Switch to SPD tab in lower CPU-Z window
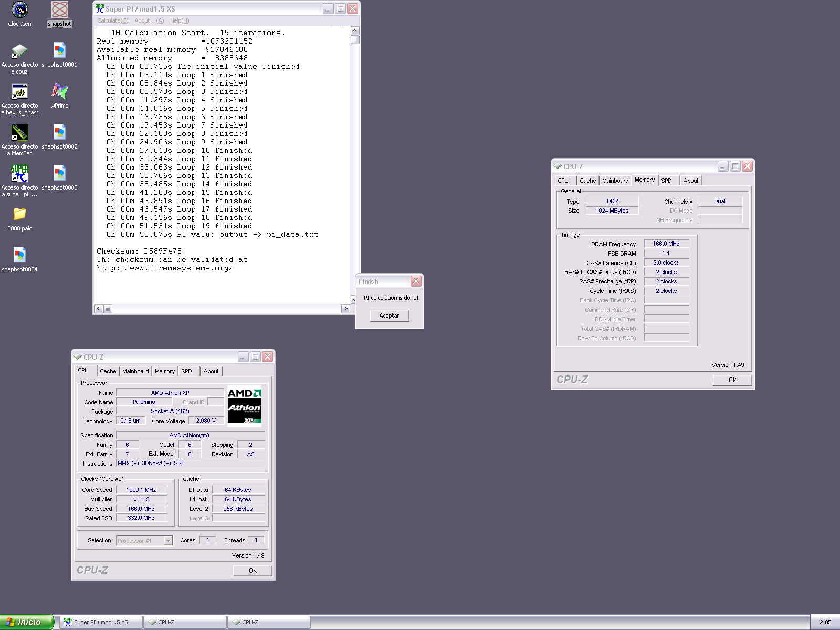This screenshot has width=840, height=630. click(x=187, y=371)
